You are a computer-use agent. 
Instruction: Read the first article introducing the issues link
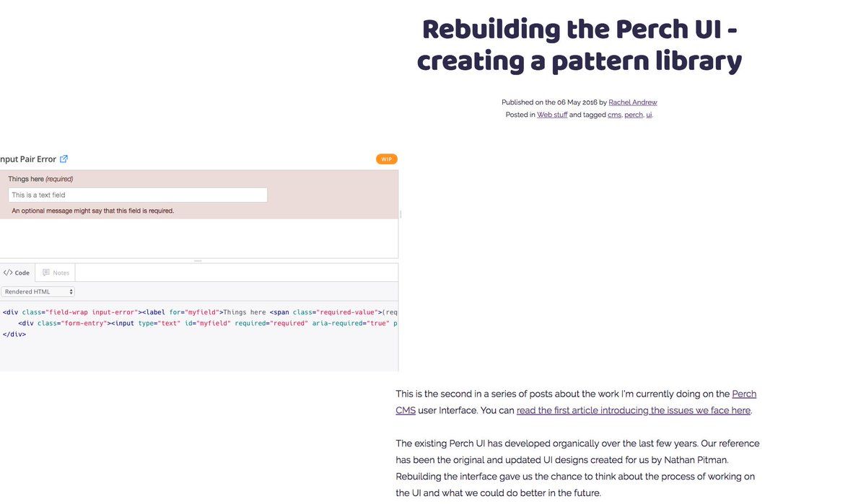point(634,410)
